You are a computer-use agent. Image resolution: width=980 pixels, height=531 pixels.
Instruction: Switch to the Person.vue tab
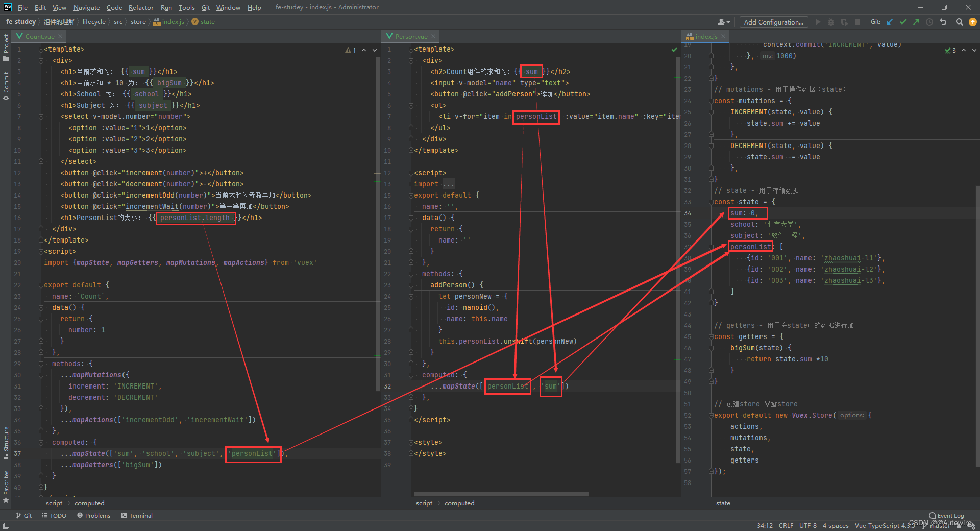[x=411, y=36]
